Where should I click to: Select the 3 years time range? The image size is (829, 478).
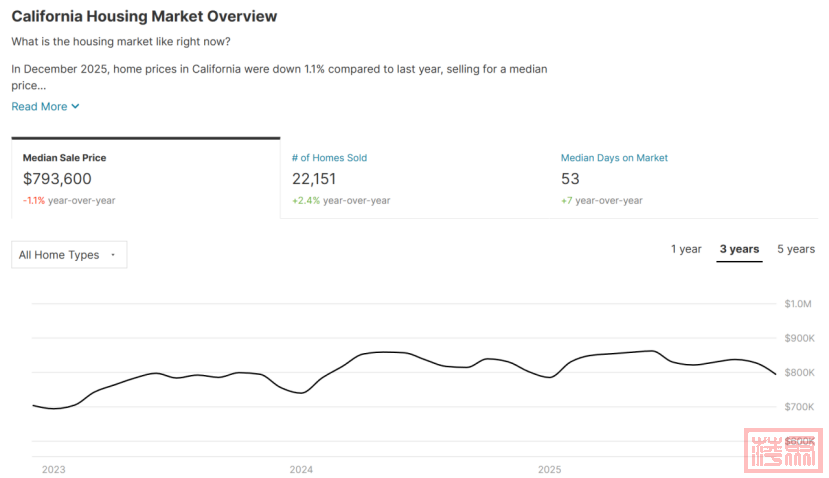pyautogui.click(x=739, y=249)
